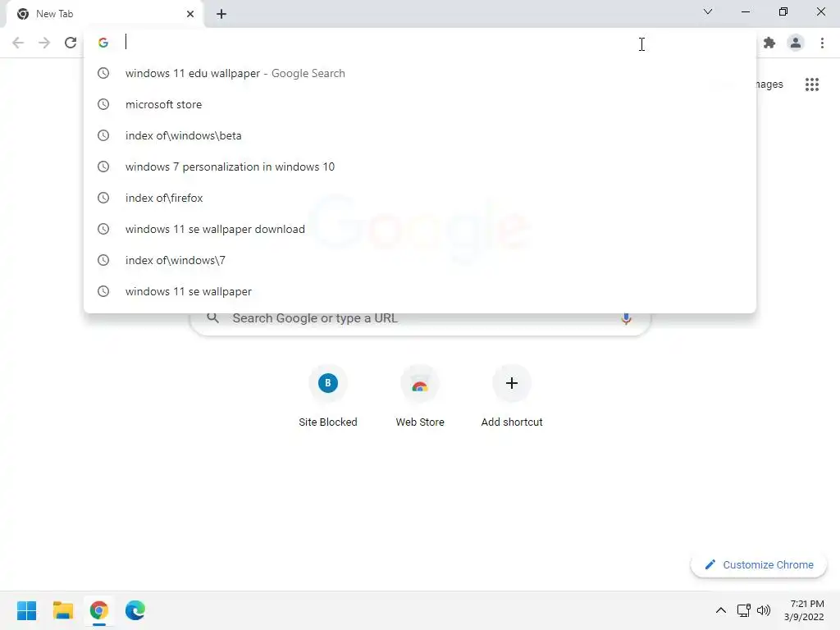Select suggestion 'index of\windows\7'
This screenshot has width=840, height=630.
420,260
